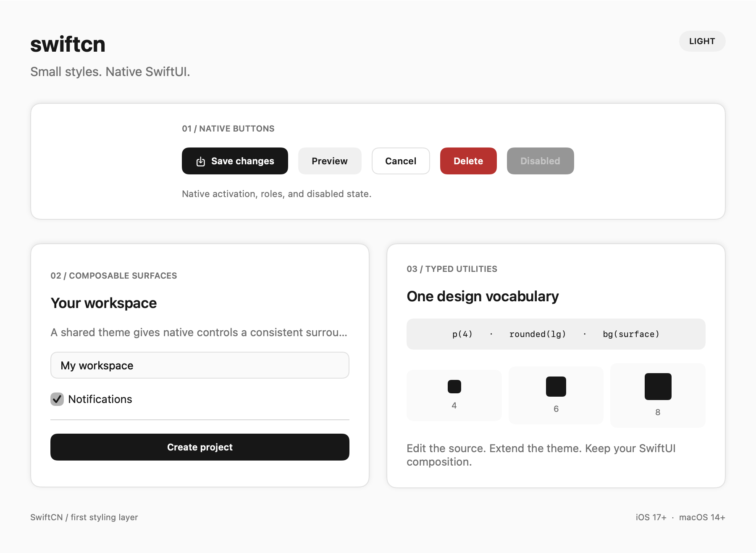Click the 01 / NATIVE BUTTONS label
Image resolution: width=756 pixels, height=553 pixels.
(x=228, y=129)
